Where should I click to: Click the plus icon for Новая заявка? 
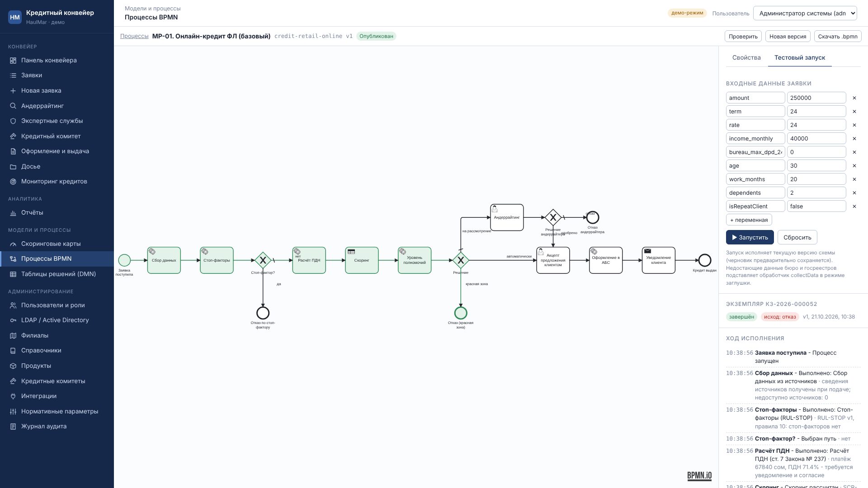[x=13, y=91]
